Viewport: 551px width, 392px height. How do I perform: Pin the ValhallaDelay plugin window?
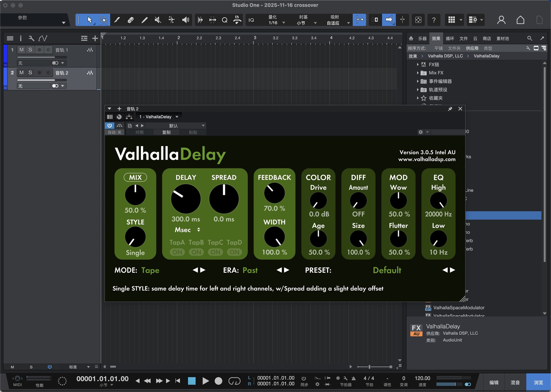pyautogui.click(x=450, y=109)
